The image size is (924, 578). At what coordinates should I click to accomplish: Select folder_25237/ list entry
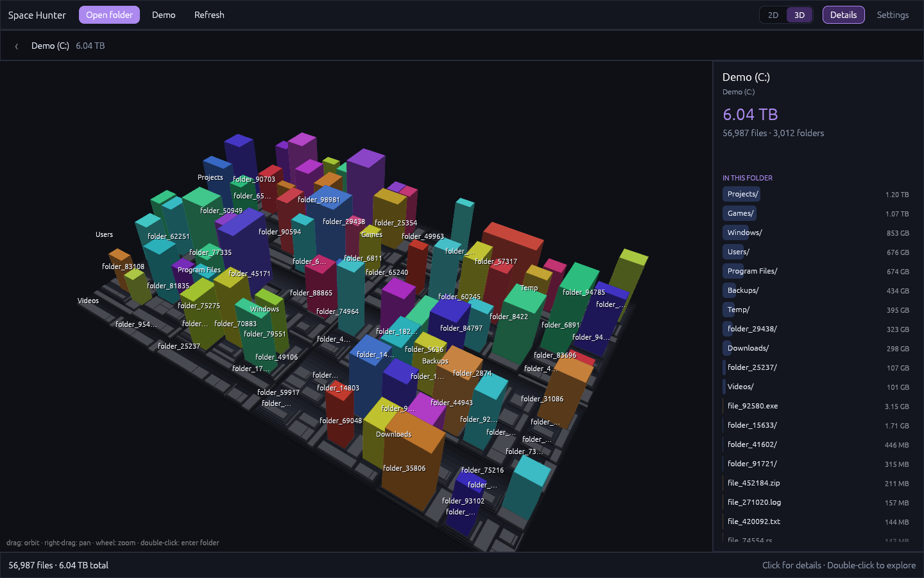pos(816,367)
